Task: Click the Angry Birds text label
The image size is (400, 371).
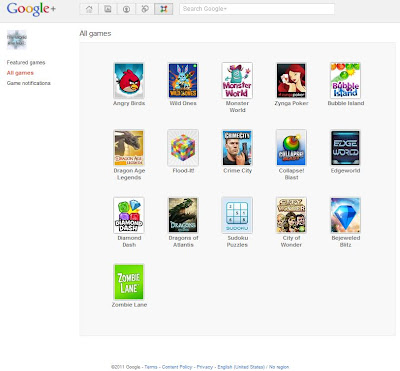Action: click(x=129, y=103)
